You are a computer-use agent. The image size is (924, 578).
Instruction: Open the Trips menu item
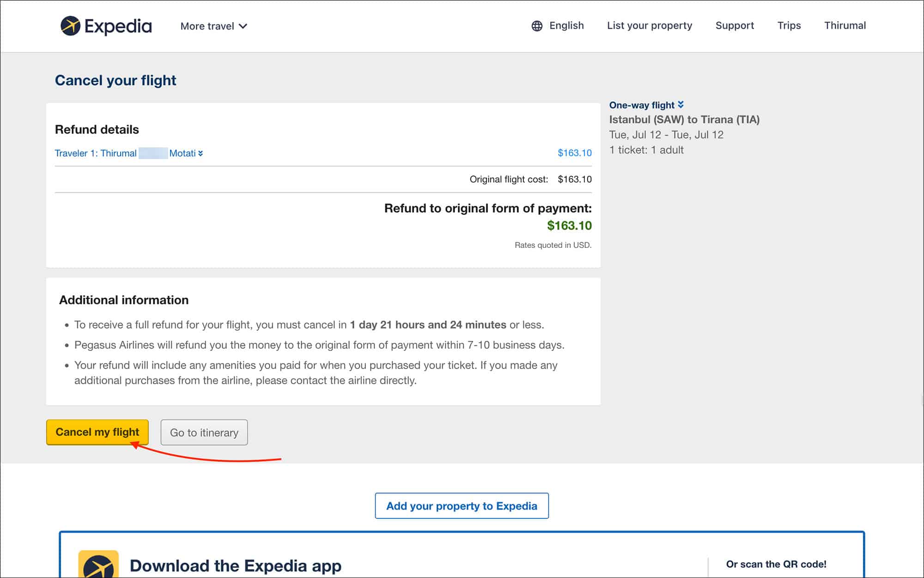[x=789, y=25]
